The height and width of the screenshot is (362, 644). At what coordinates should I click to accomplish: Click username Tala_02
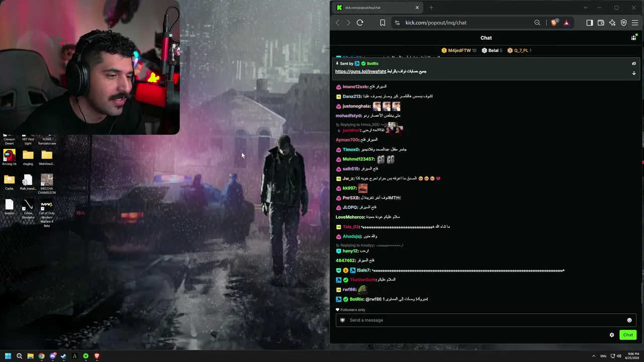pos(351,227)
